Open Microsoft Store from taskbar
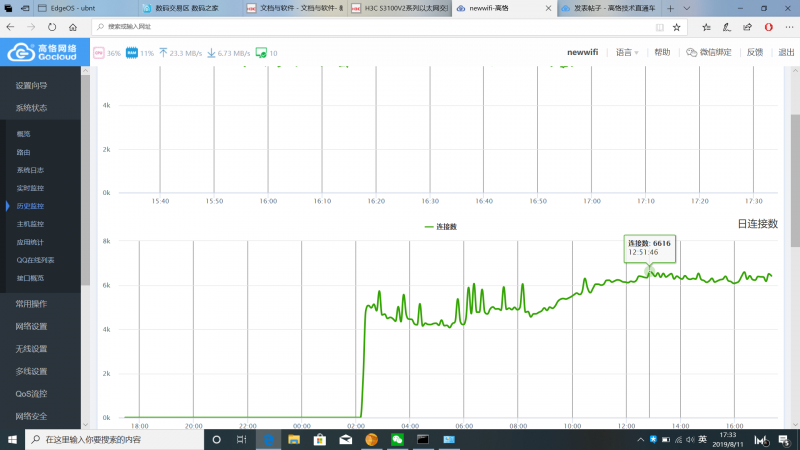 click(320, 439)
